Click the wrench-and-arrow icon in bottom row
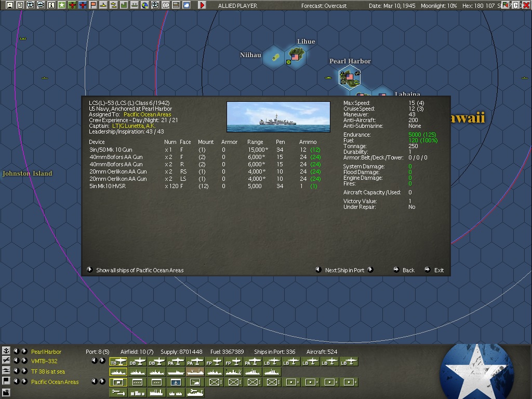The width and height of the screenshot is (532, 399). pos(118,393)
